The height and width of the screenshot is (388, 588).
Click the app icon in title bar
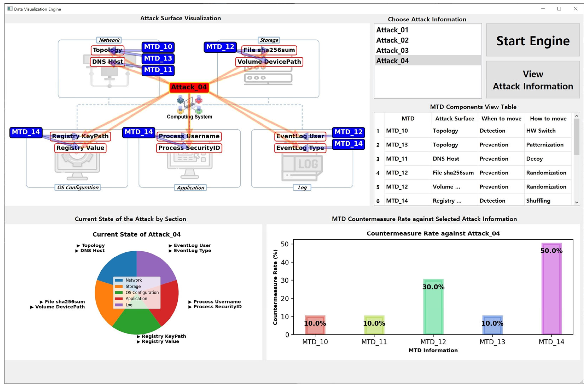pos(10,9)
